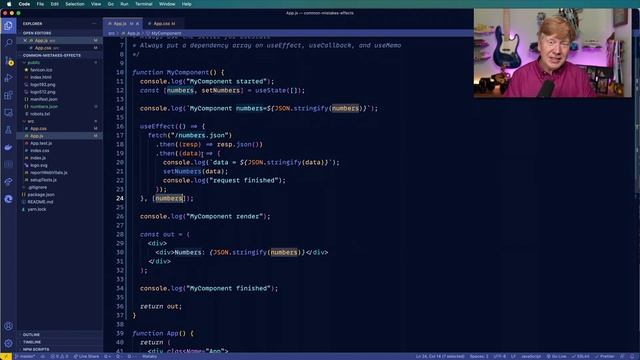This screenshot has height=360, width=640.
Task: Open the Apple menu
Action: click(x=9, y=4)
